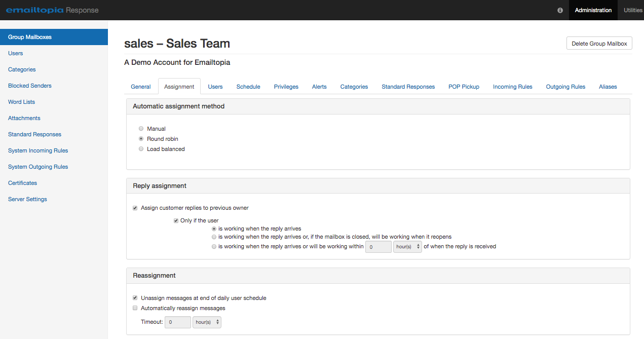Screen dimensions: 644x339
Task: Open the Administration menu
Action: click(x=593, y=10)
